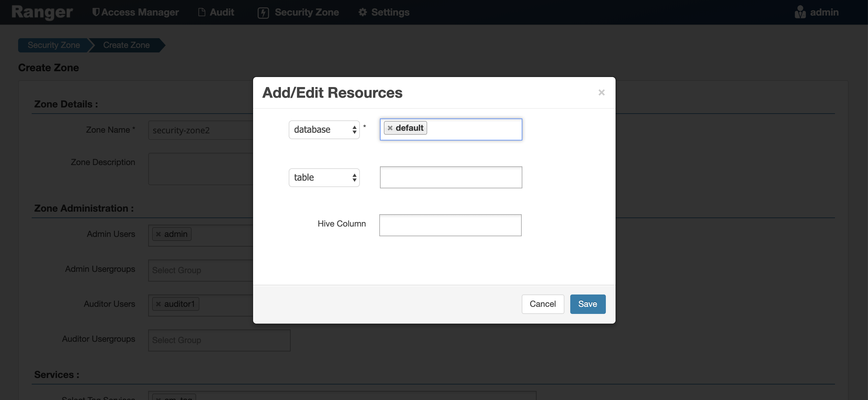868x400 pixels.
Task: Open the Settings menu
Action: (390, 12)
